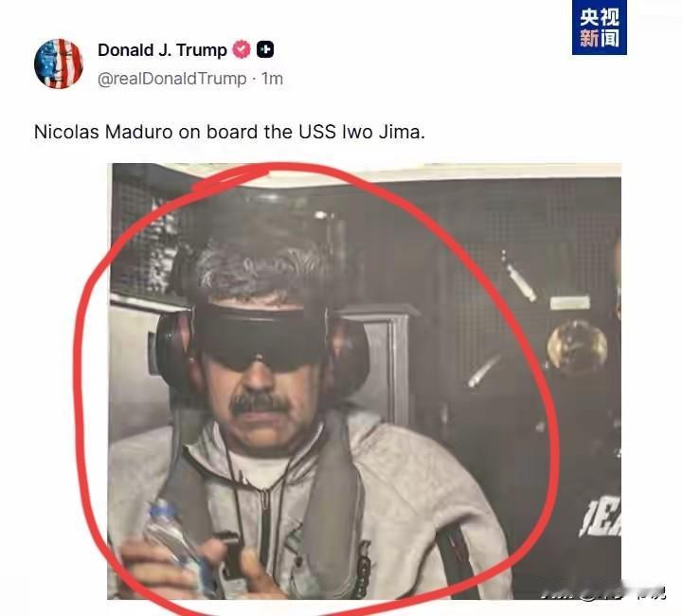Click the round brass object in photo
This screenshot has width=682, height=616.
tap(576, 346)
